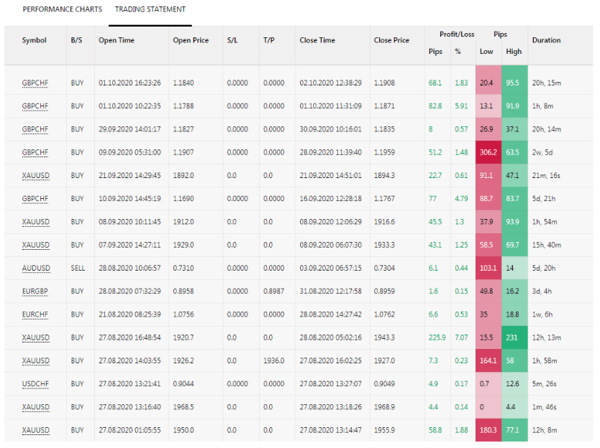Click the green 231 high pips cell

coord(514,339)
